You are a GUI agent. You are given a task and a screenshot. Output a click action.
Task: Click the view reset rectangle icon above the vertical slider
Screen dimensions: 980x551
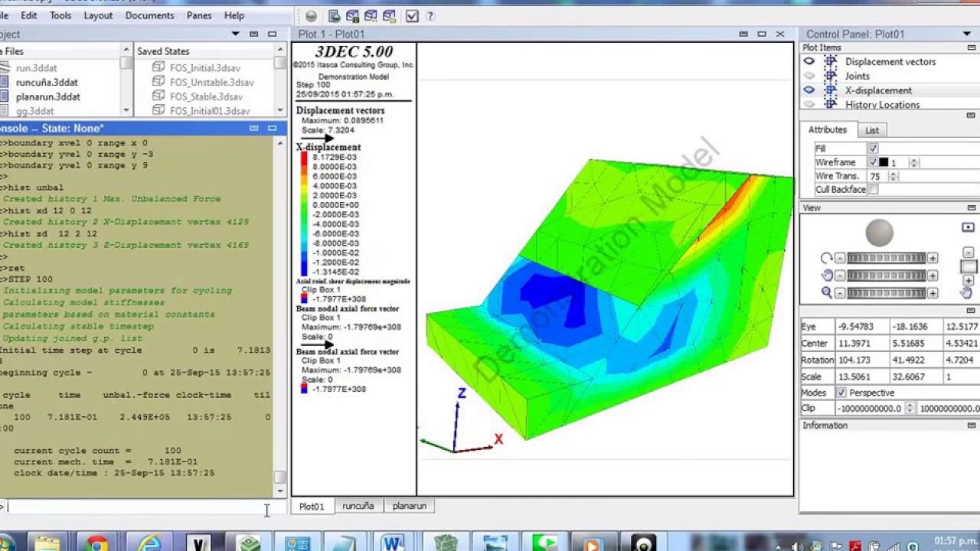pos(968,227)
